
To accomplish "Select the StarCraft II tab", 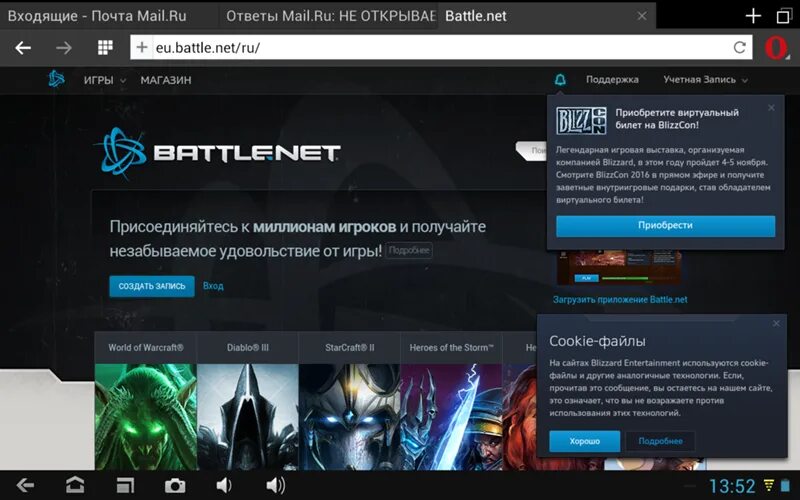I will tap(349, 347).
